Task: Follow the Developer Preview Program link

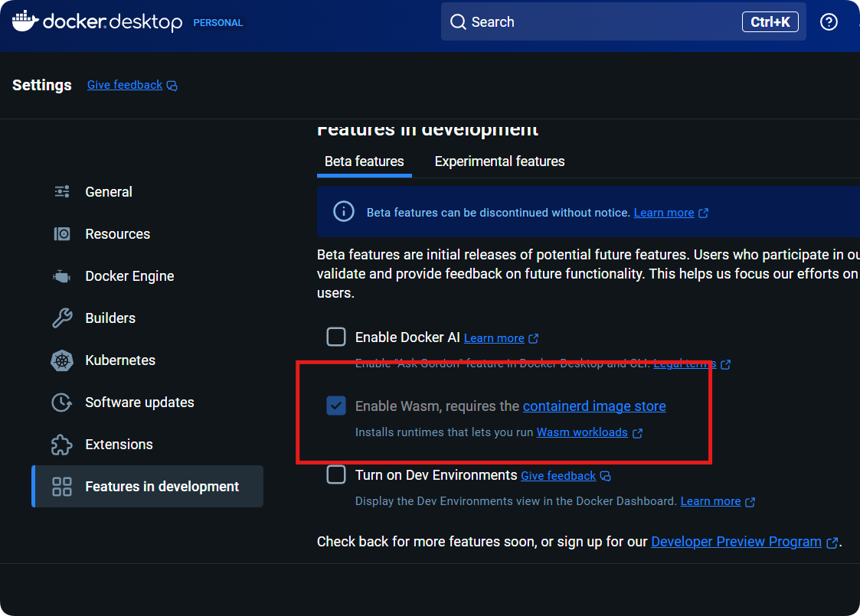Action: [736, 542]
